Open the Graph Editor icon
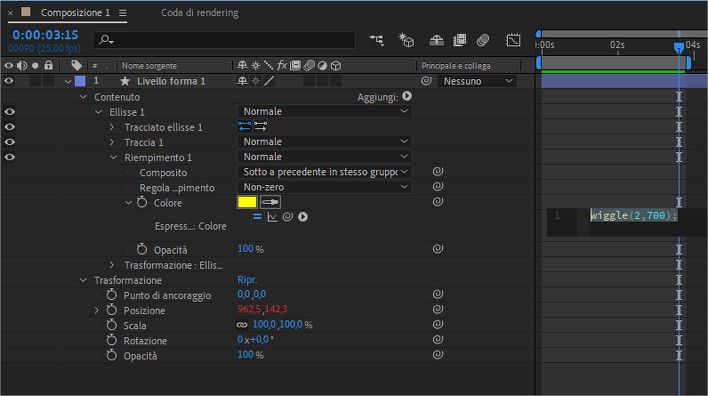 point(513,40)
